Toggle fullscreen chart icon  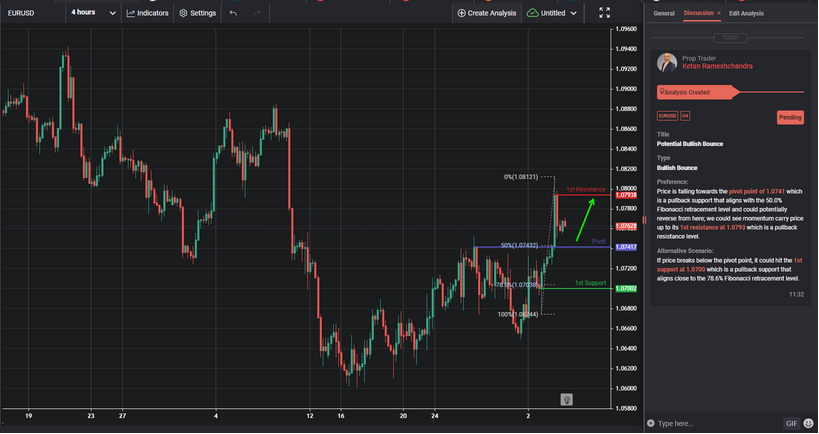(604, 13)
